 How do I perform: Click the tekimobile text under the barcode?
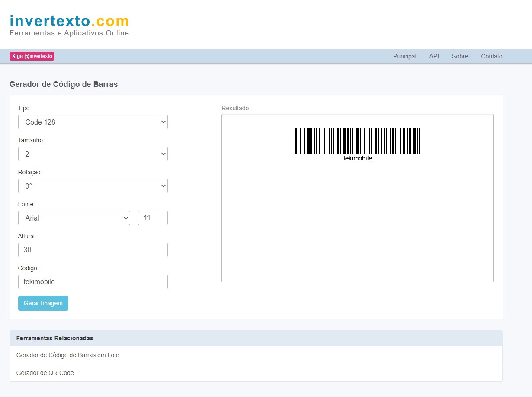click(x=358, y=158)
